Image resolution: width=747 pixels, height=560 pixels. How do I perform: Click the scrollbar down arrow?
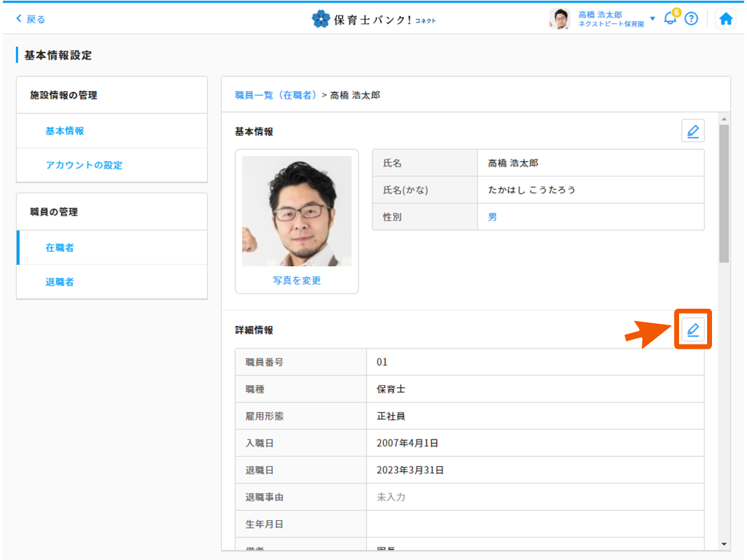click(x=724, y=545)
